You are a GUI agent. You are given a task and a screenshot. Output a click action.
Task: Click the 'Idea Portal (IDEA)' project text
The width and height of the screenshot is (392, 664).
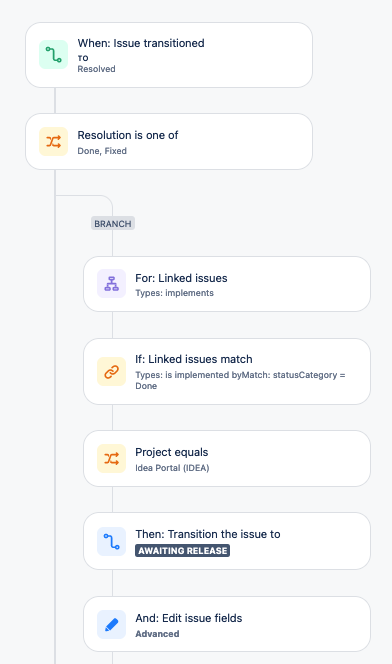[172, 468]
